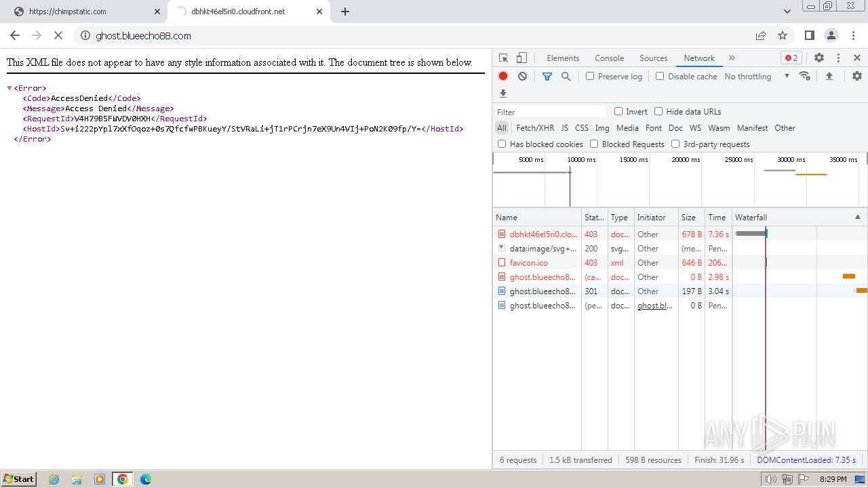868x488 pixels.
Task: Open network conditions wifi icon
Action: tap(805, 76)
